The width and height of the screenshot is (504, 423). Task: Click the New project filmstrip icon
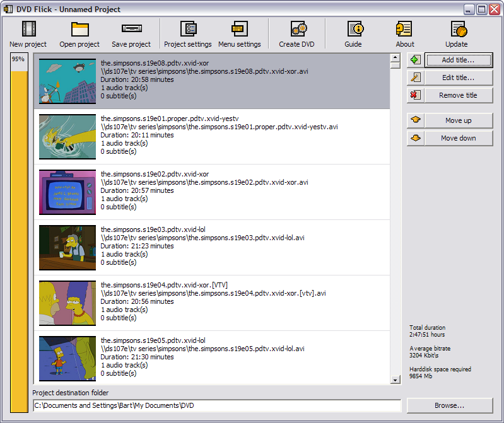click(x=28, y=28)
